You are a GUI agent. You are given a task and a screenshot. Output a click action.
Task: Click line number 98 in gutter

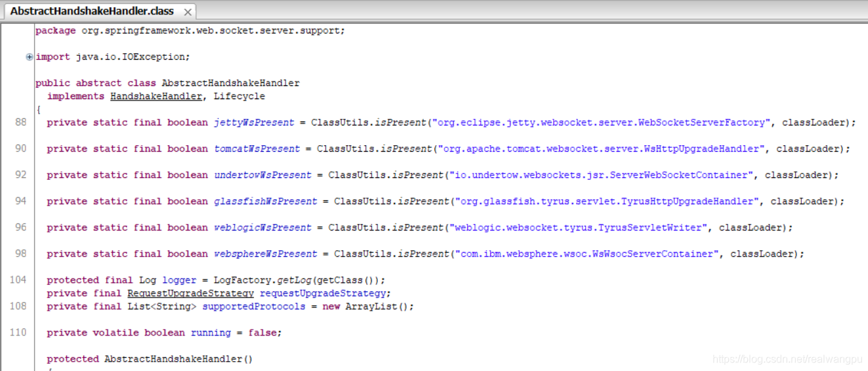[21, 253]
